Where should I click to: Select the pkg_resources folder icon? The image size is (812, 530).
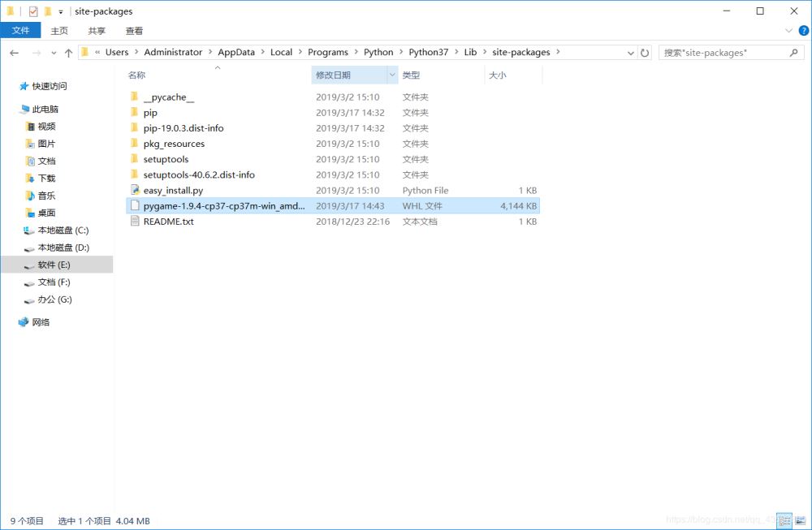[x=135, y=144]
